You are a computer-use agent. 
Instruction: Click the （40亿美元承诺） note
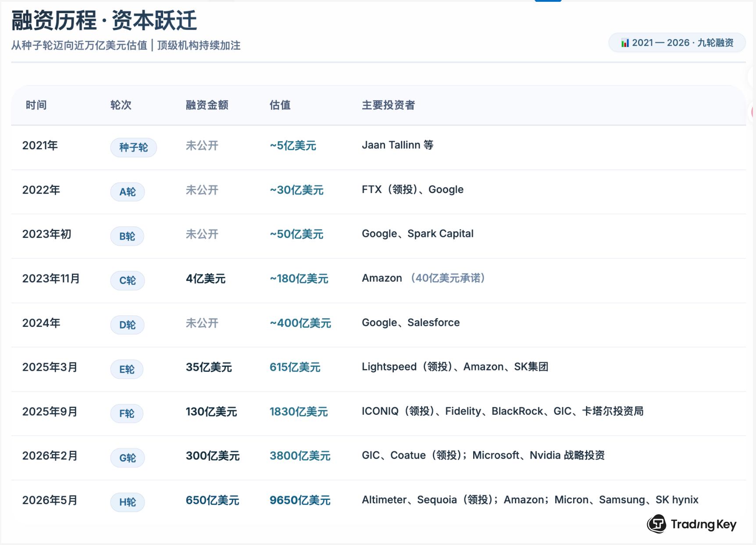tap(447, 278)
